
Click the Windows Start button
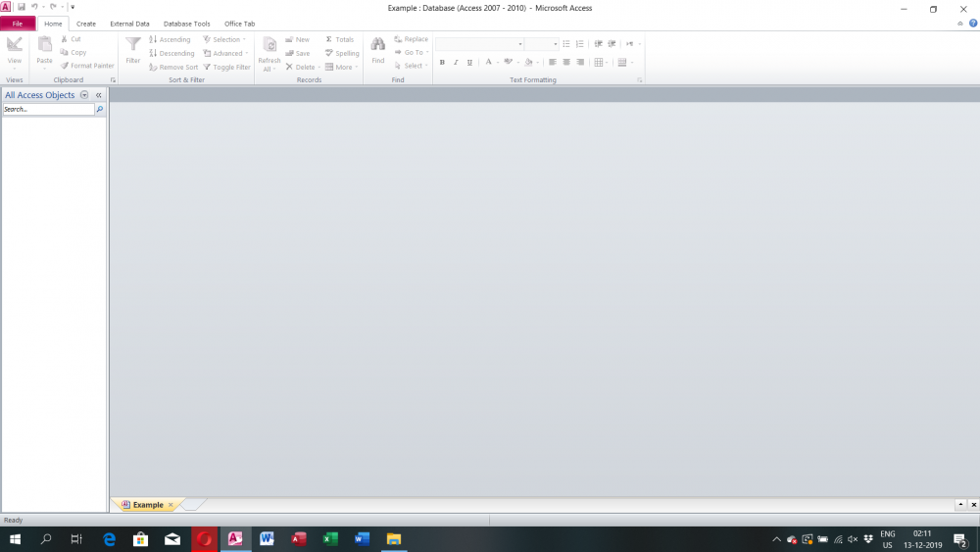(15, 539)
